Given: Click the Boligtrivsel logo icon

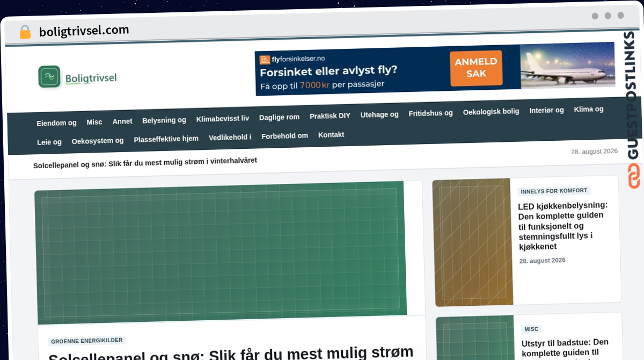Looking at the screenshot, I should click(x=49, y=77).
